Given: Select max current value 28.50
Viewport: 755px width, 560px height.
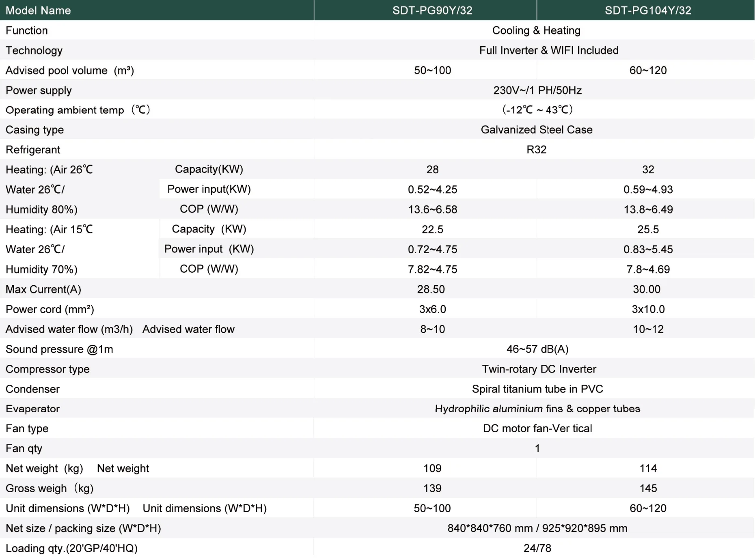Looking at the screenshot, I should point(431,289).
